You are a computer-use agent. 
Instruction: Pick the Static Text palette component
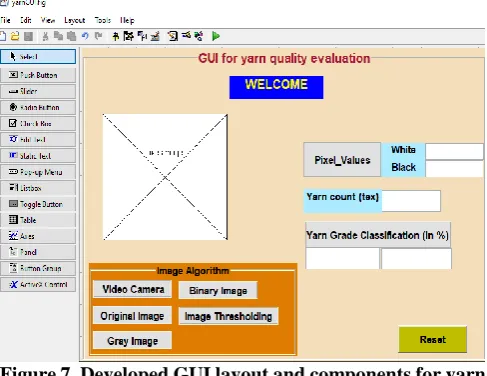(x=38, y=156)
